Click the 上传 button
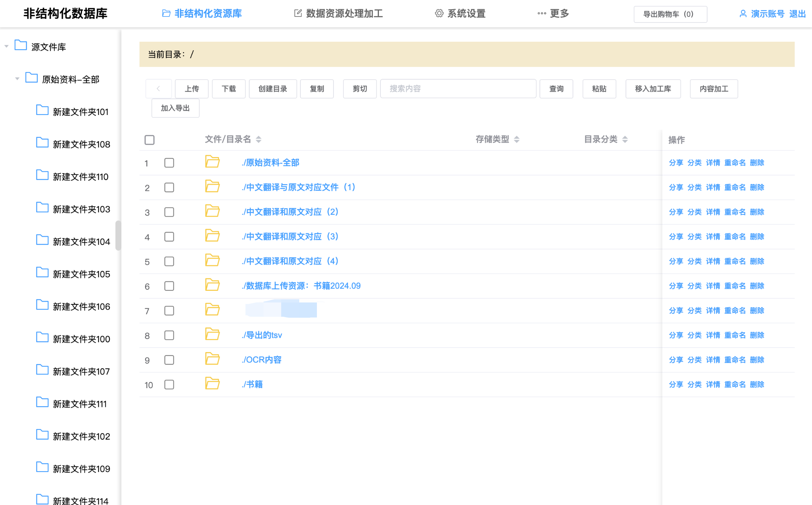Image resolution: width=812 pixels, height=505 pixels. coord(192,89)
